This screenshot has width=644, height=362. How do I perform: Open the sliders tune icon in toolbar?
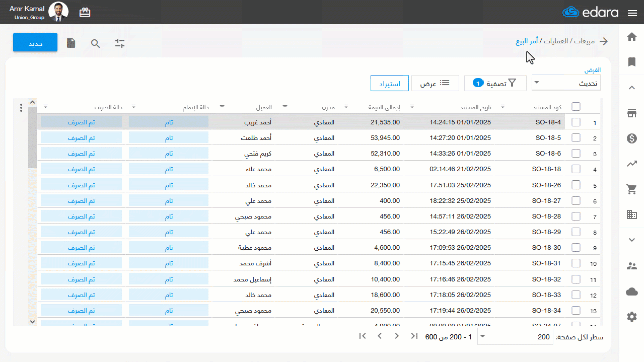120,43
